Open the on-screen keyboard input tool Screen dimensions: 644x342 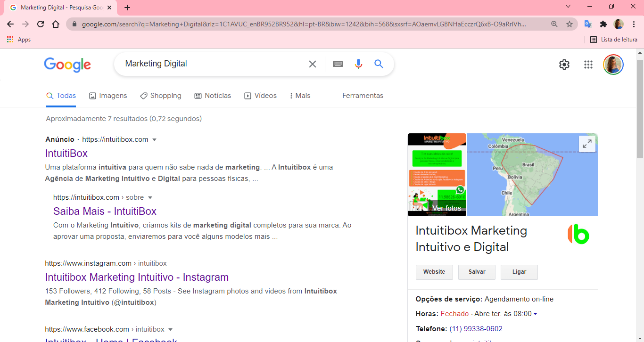338,64
